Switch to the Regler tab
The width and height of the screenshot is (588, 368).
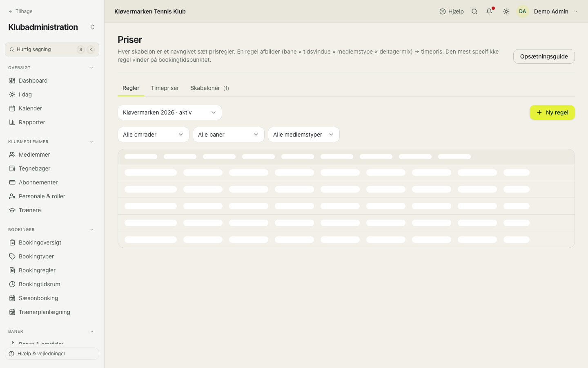[131, 88]
